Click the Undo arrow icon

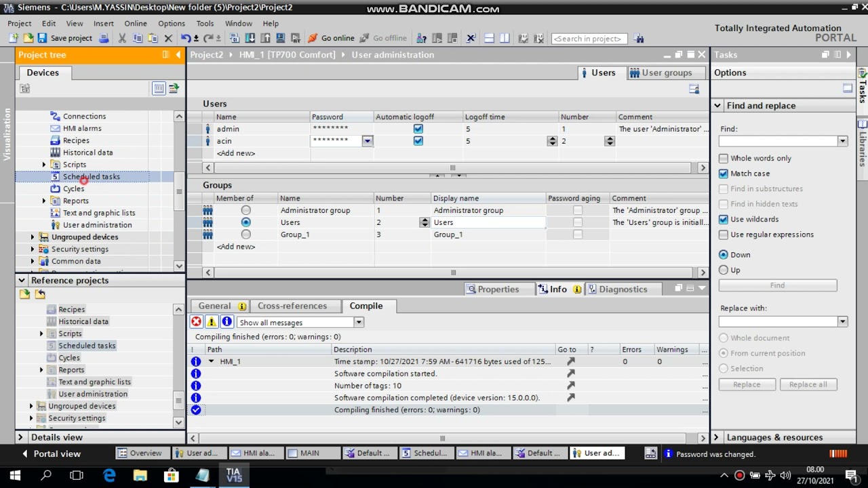(x=185, y=39)
